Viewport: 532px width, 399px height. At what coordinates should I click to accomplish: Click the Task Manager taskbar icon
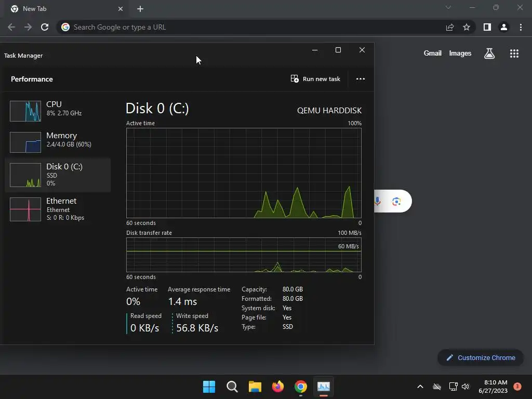323,387
